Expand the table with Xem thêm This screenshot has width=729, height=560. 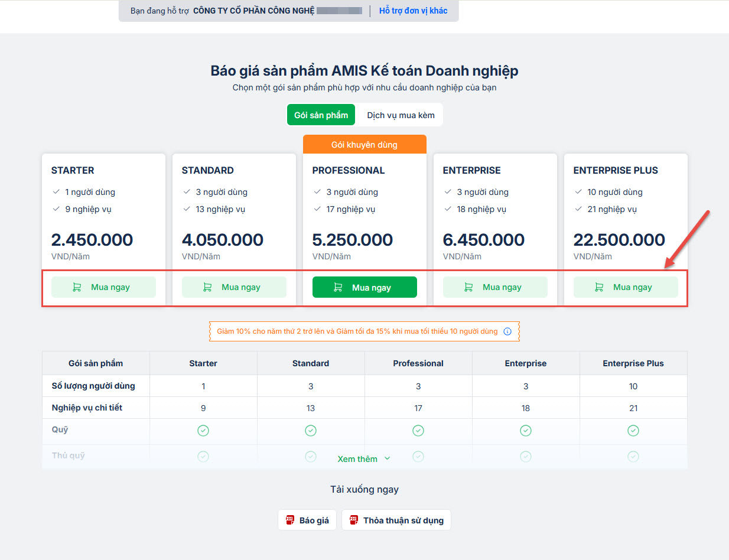[x=364, y=459]
